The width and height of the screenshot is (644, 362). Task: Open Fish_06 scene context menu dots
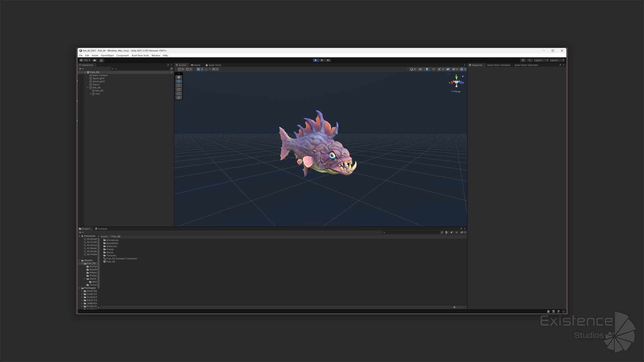(x=171, y=72)
